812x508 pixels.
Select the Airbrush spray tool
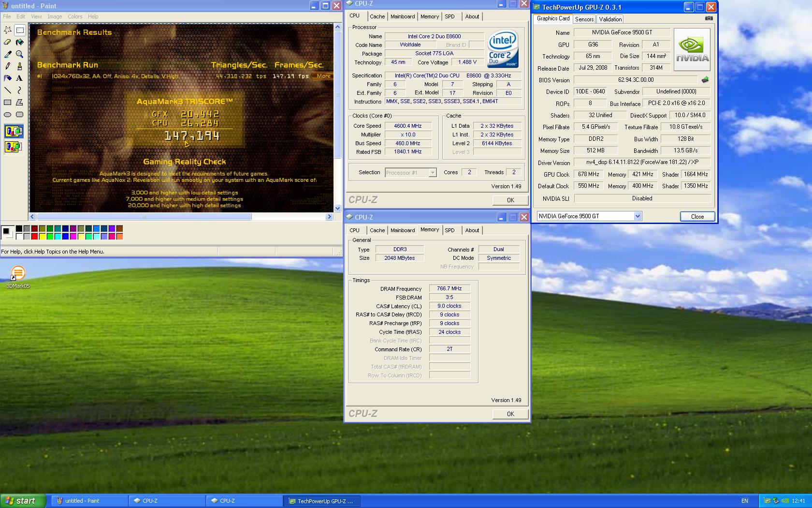click(x=8, y=78)
